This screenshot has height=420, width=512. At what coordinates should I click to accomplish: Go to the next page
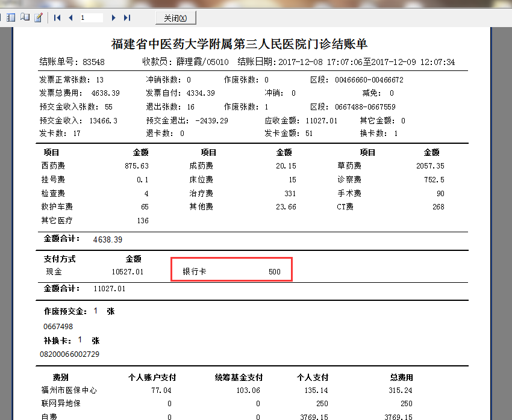tap(113, 17)
